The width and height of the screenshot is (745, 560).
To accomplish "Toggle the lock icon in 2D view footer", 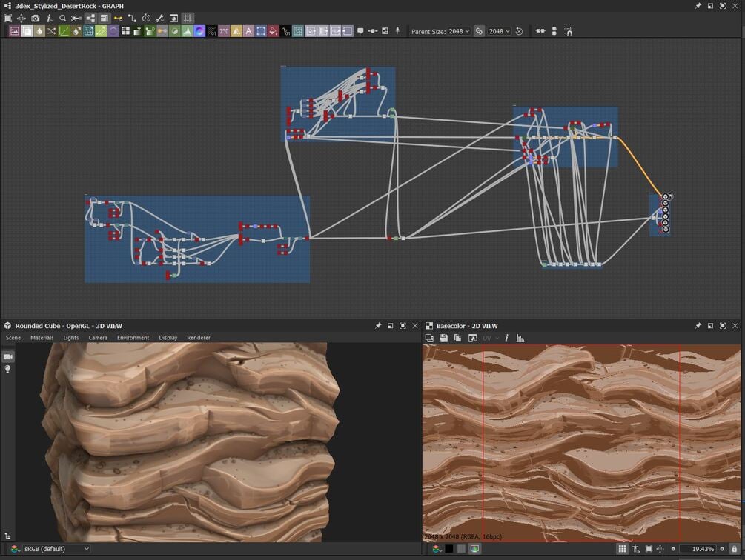I will point(734,549).
